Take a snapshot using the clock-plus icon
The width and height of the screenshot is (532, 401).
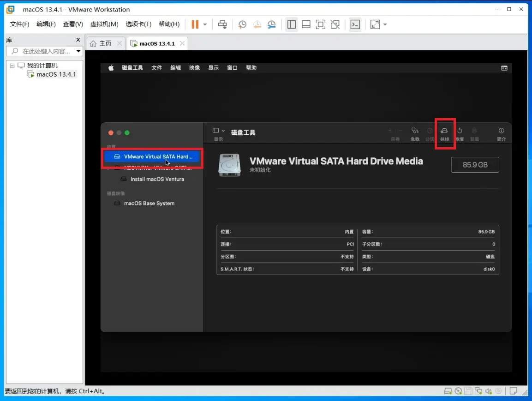[x=242, y=24]
